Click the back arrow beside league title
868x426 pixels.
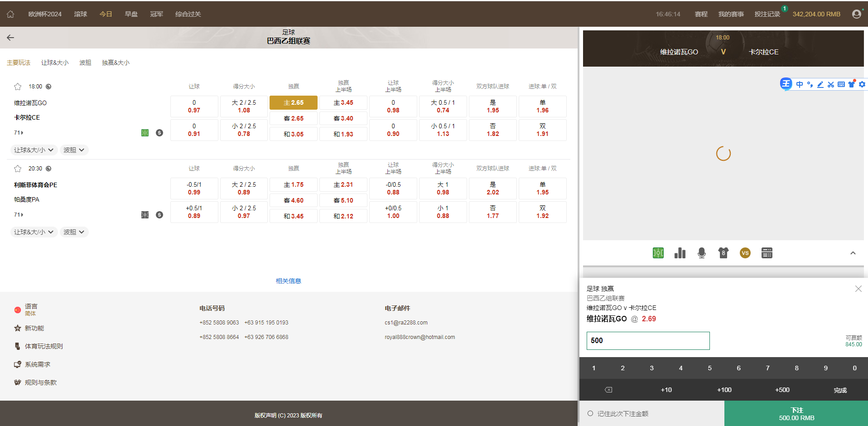pyautogui.click(x=10, y=38)
